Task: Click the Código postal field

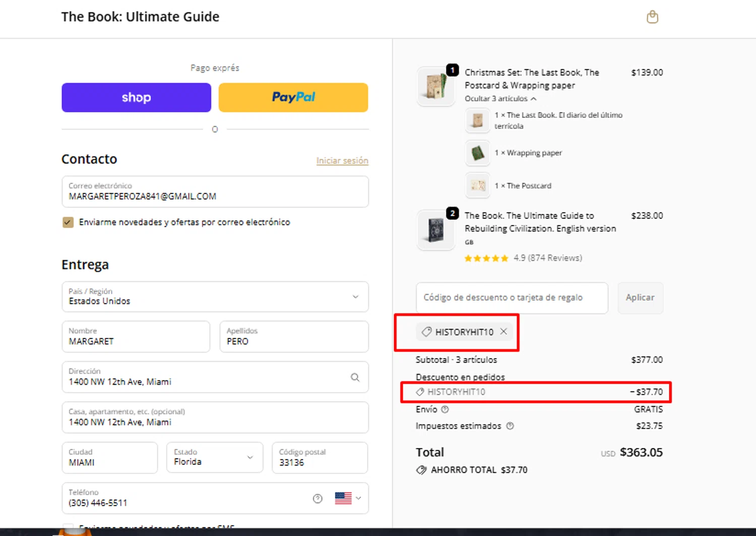Action: click(x=320, y=458)
